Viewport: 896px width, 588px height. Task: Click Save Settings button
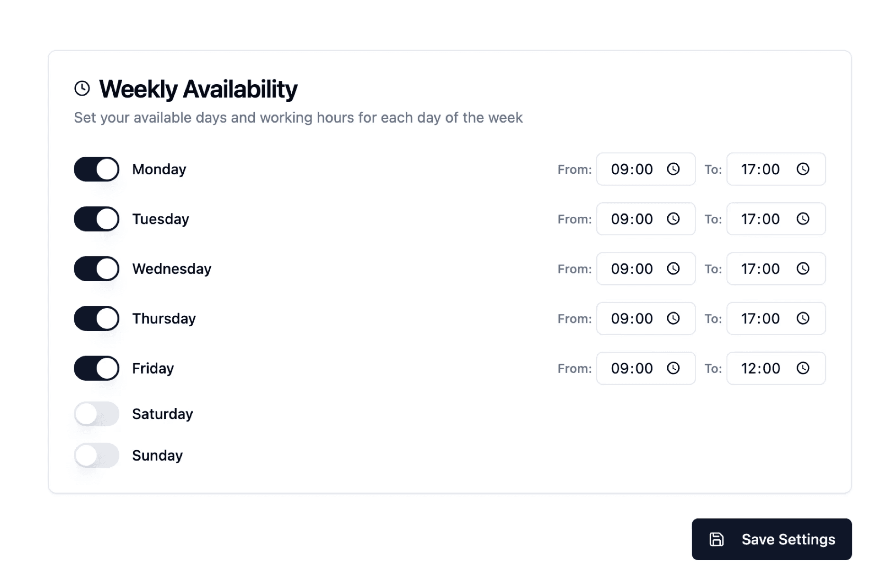(771, 539)
